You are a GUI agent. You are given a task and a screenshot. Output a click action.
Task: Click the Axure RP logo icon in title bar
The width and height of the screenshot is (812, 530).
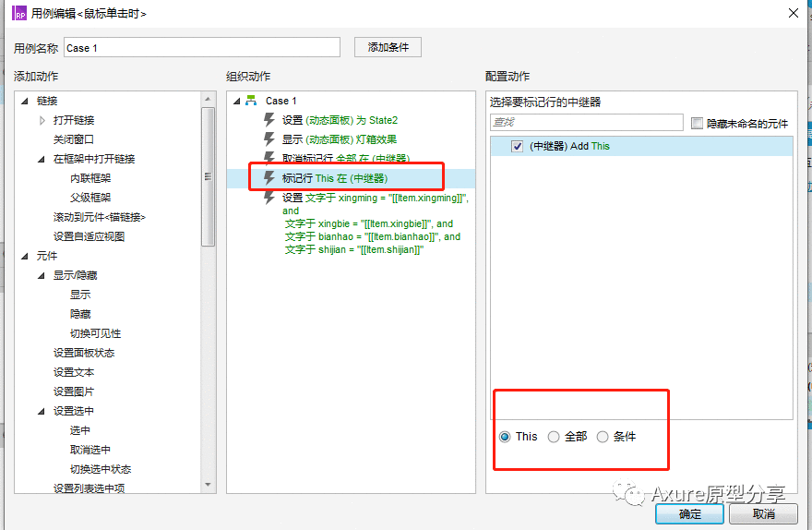19,13
